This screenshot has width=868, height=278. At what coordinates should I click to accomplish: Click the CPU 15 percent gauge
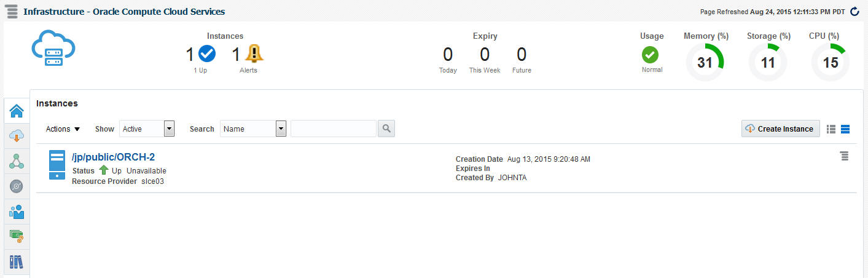831,62
